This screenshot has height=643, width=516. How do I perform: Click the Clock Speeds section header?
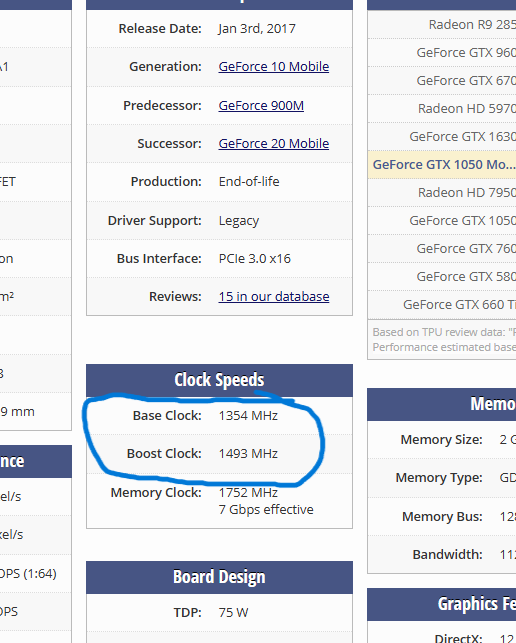coord(219,380)
